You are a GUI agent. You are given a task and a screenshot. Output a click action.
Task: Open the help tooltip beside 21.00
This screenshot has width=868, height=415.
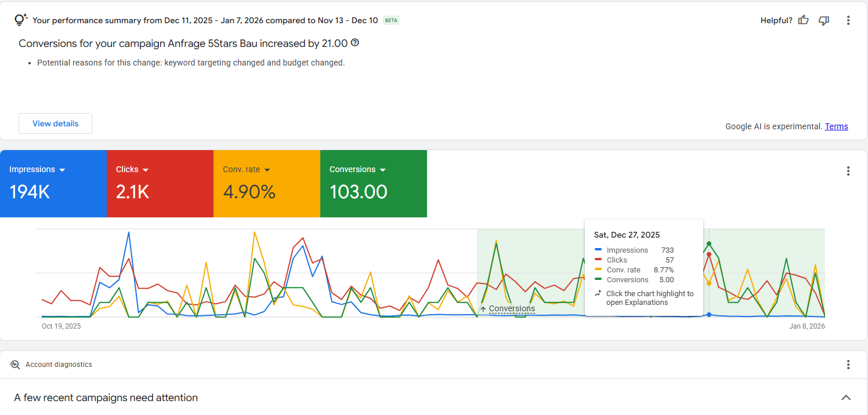pos(356,43)
